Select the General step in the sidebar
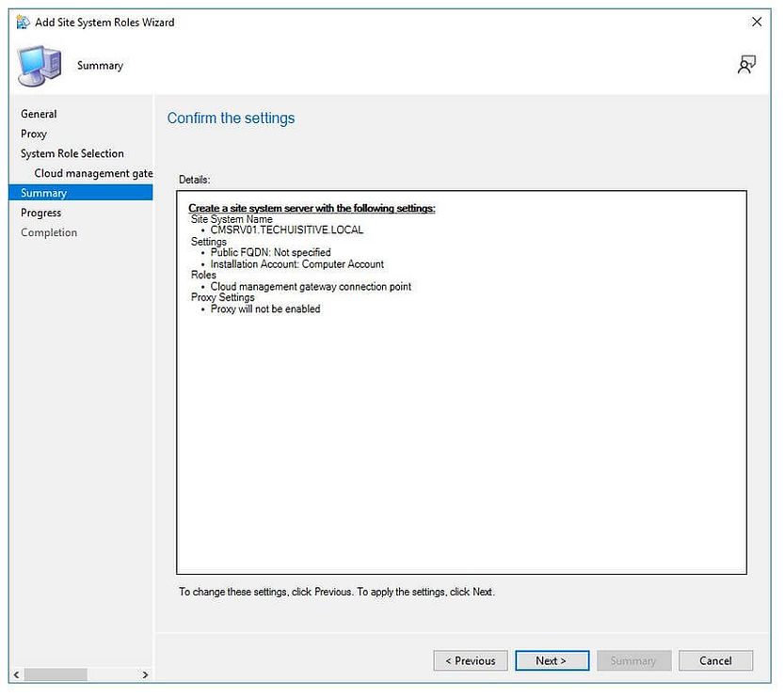The image size is (784, 697). pyautogui.click(x=39, y=114)
